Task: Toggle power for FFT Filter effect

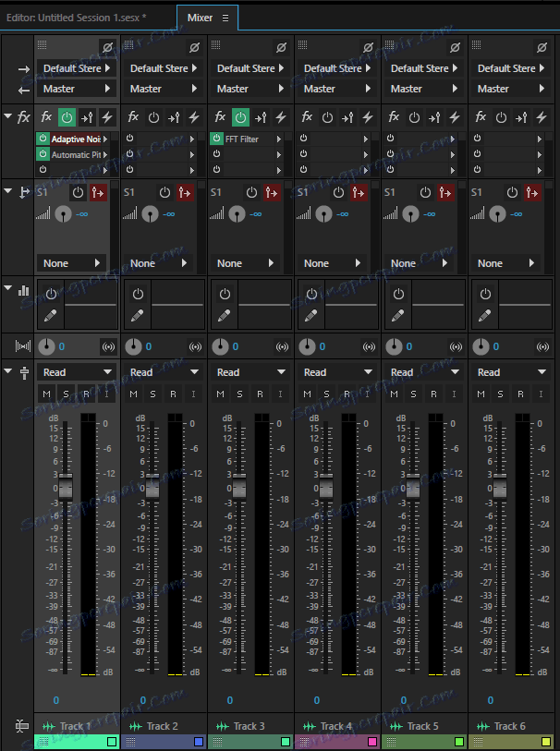Action: pos(216,139)
